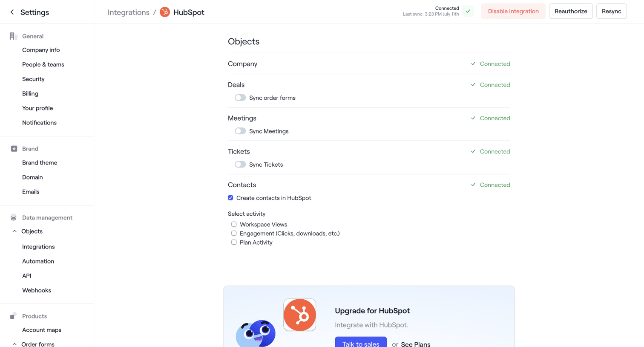Click Deals row Connected status
644x347 pixels.
(x=490, y=84)
